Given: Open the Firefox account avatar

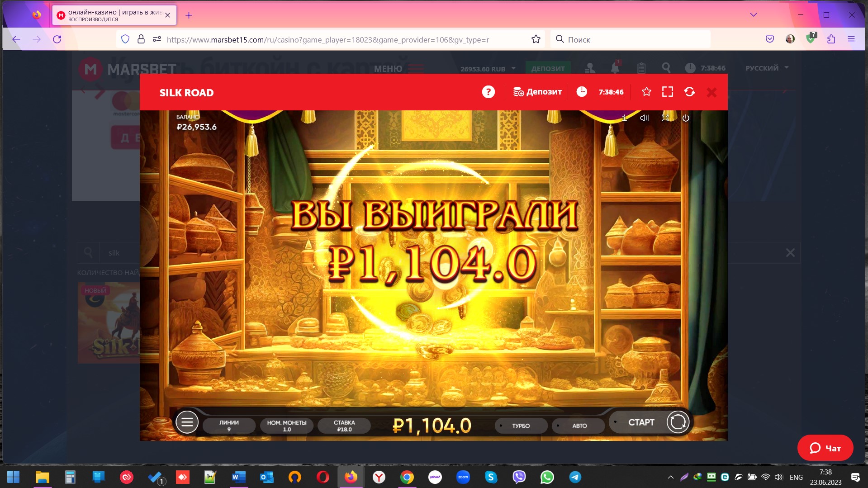Looking at the screenshot, I should coord(790,39).
